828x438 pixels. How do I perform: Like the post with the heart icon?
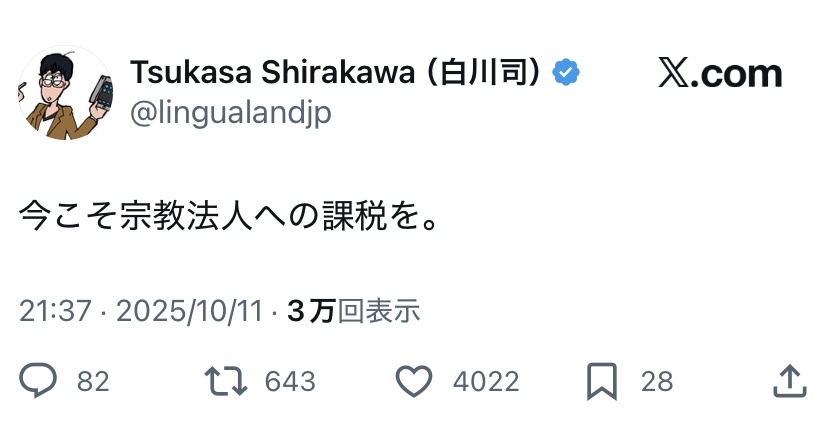pos(413,381)
